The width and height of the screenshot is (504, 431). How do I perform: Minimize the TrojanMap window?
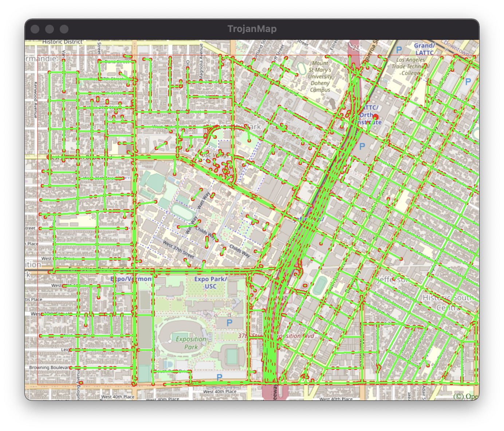click(50, 29)
